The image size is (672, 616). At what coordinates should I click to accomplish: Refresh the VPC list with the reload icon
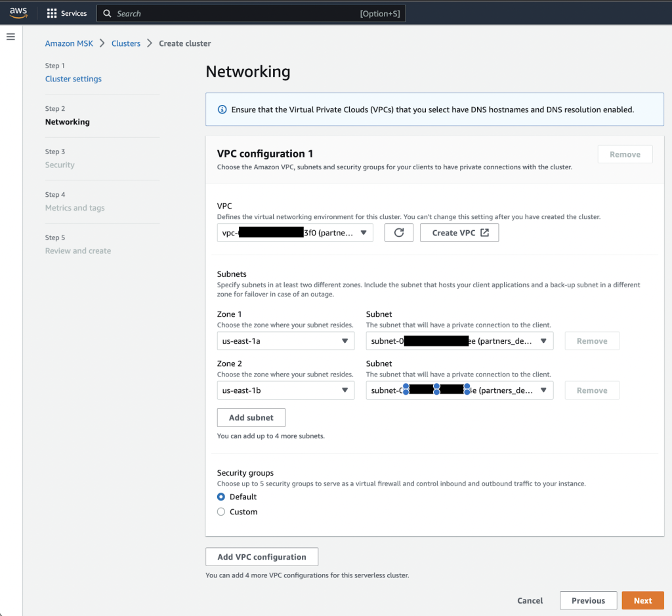point(398,232)
